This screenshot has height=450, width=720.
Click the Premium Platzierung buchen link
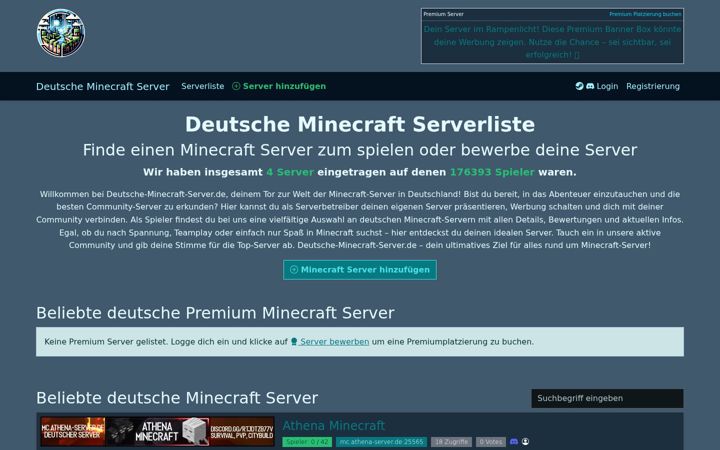645,14
